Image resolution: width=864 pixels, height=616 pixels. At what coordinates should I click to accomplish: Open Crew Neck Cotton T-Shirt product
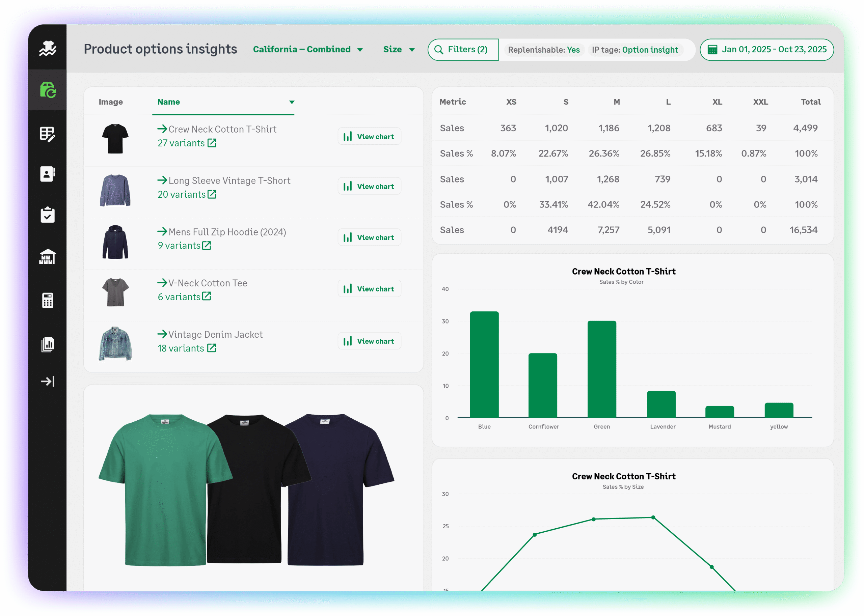[x=222, y=129]
